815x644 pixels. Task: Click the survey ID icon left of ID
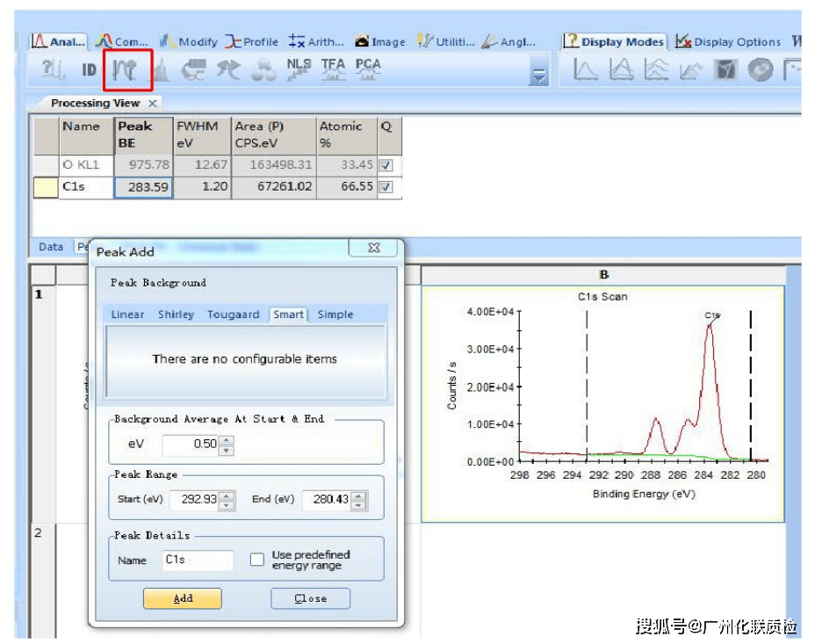click(x=54, y=69)
